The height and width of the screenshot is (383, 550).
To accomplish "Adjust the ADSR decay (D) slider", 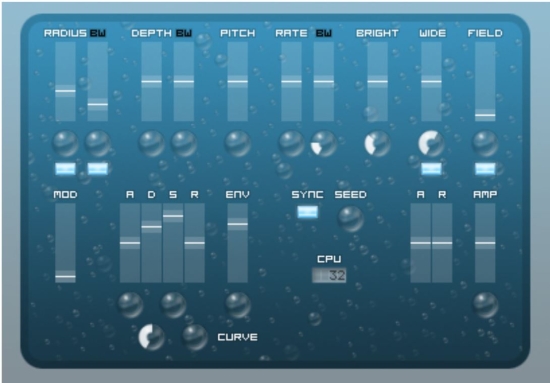I will click(152, 243).
